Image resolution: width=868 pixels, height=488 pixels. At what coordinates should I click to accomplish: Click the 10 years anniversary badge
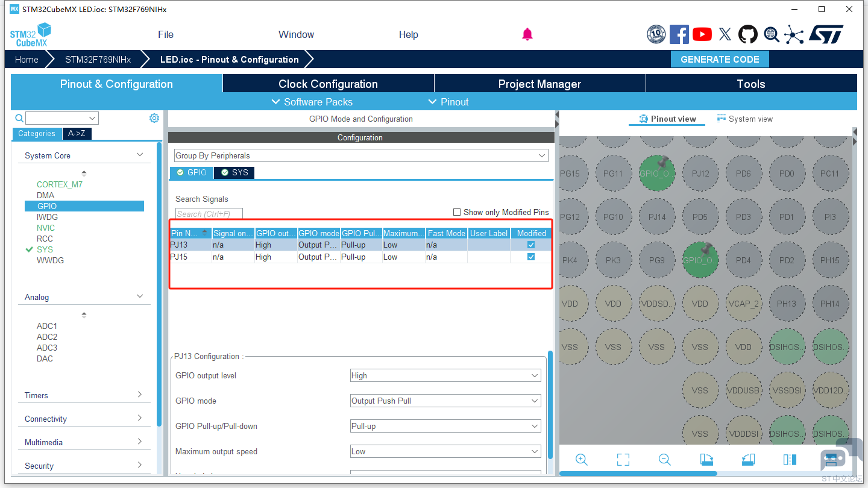[656, 34]
